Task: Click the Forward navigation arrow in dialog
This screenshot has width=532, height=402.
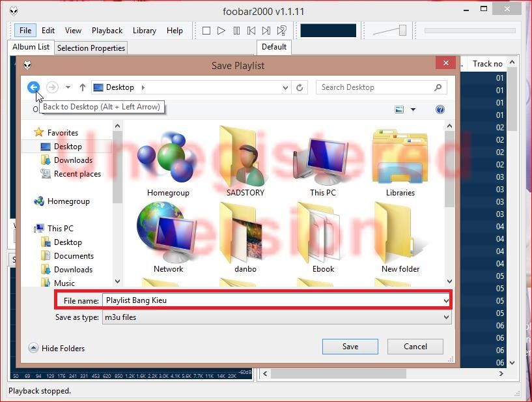Action: point(52,87)
